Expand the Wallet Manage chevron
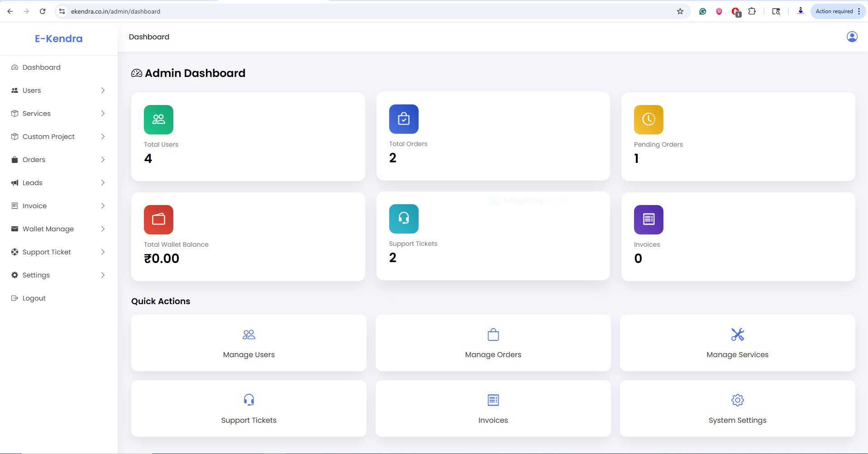The width and height of the screenshot is (868, 454). pyautogui.click(x=103, y=229)
